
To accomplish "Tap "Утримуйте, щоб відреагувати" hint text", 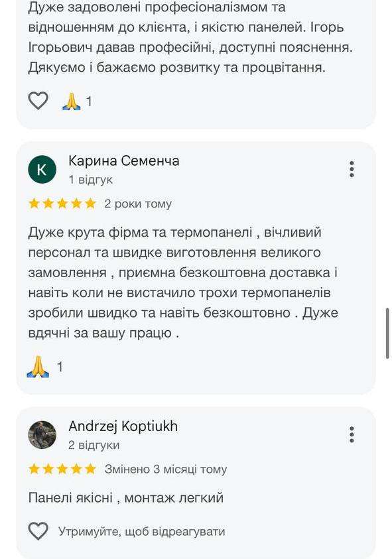I will (x=141, y=532).
